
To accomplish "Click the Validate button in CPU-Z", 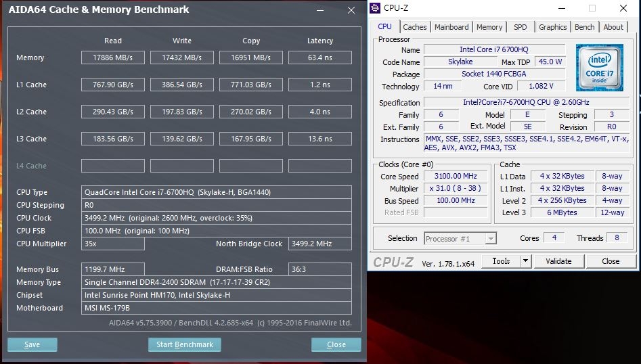I will (558, 261).
